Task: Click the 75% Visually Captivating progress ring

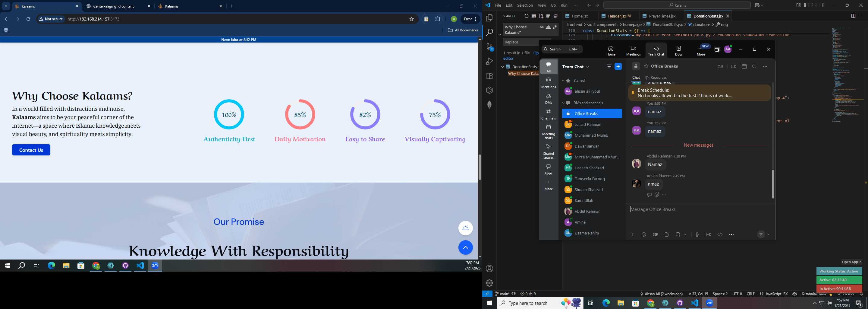Action: click(x=435, y=114)
